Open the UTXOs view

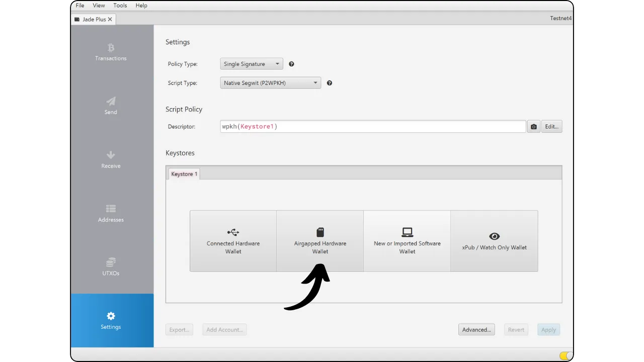pyautogui.click(x=111, y=267)
